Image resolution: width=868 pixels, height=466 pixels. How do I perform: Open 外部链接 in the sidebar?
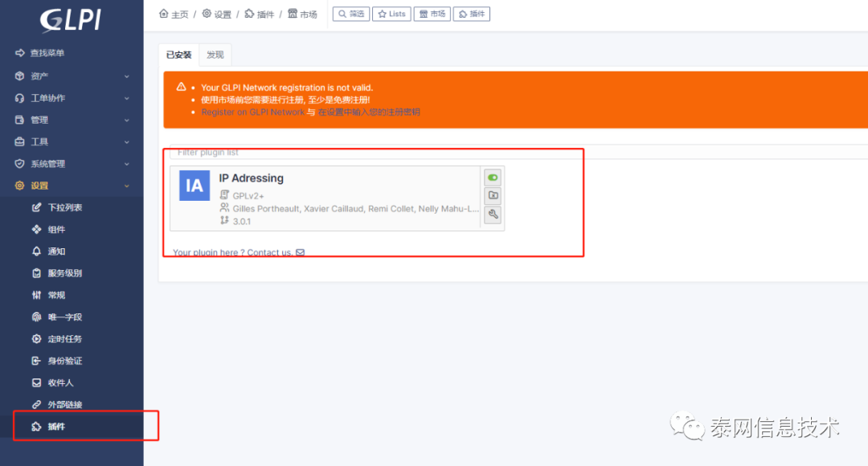point(57,405)
